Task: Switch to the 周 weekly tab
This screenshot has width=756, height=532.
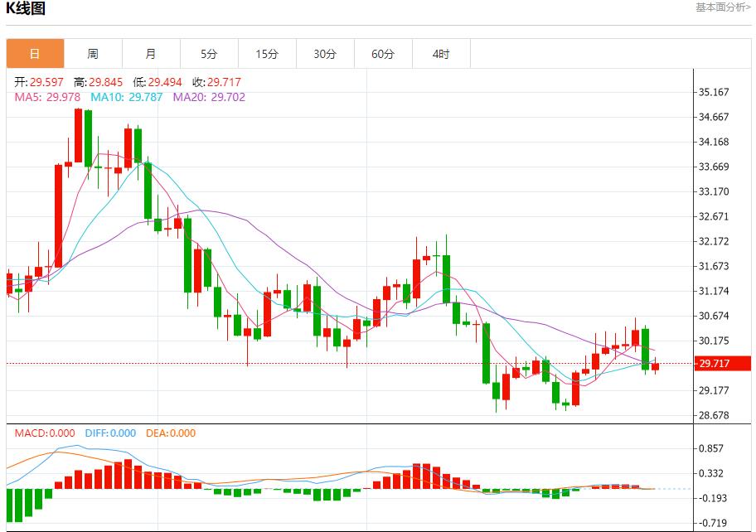Action: 93,54
